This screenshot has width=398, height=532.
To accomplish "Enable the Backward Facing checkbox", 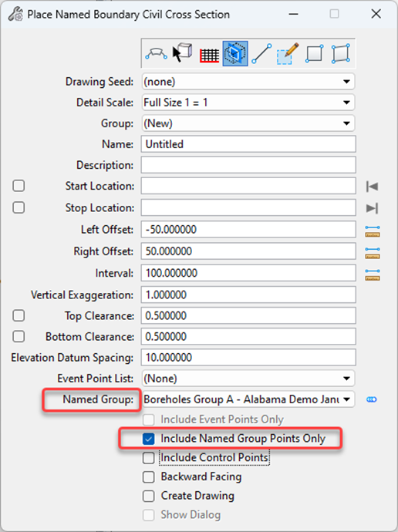I will point(149,477).
